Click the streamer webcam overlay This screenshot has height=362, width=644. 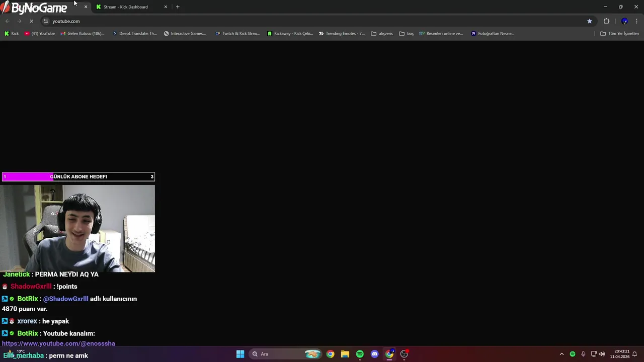click(77, 228)
